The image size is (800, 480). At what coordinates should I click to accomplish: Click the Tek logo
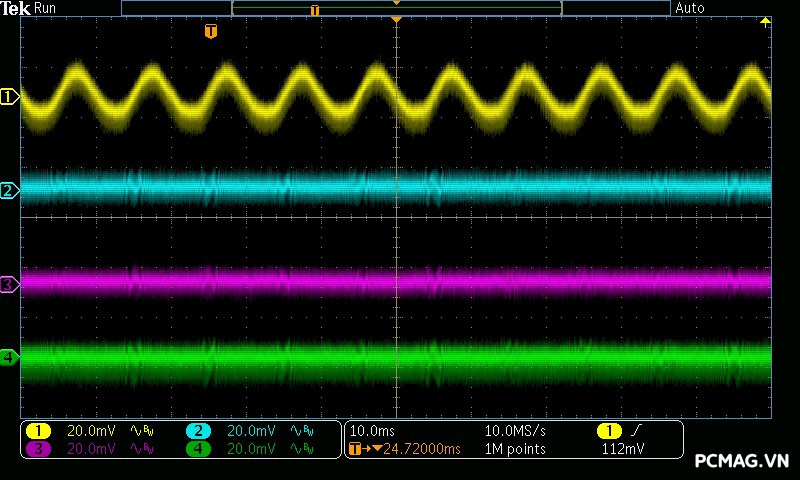point(15,8)
